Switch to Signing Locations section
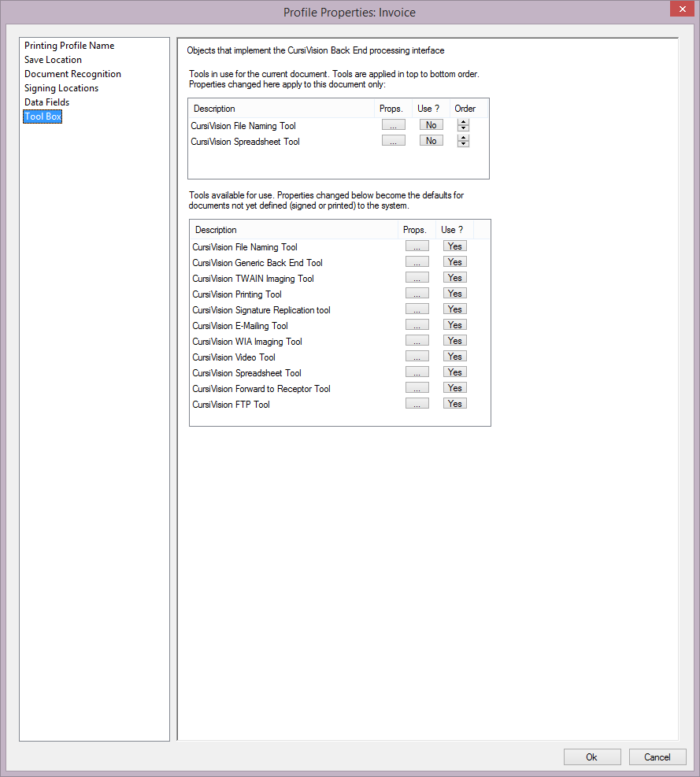 (61, 88)
